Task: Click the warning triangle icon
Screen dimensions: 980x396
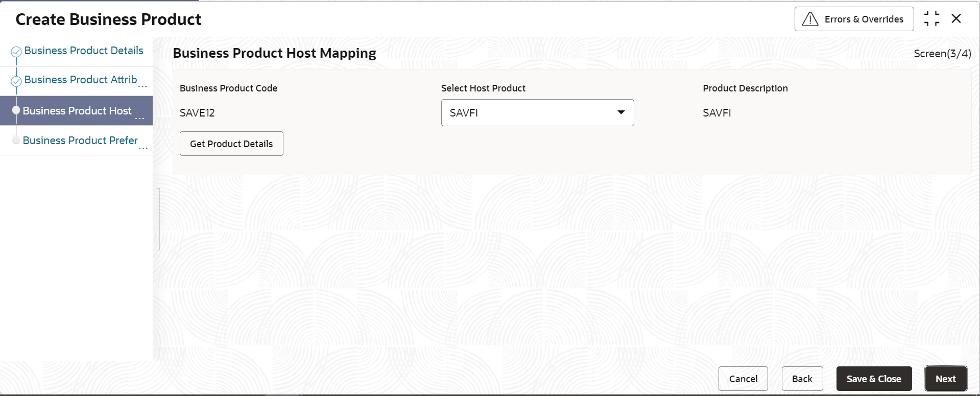Action: [x=810, y=19]
